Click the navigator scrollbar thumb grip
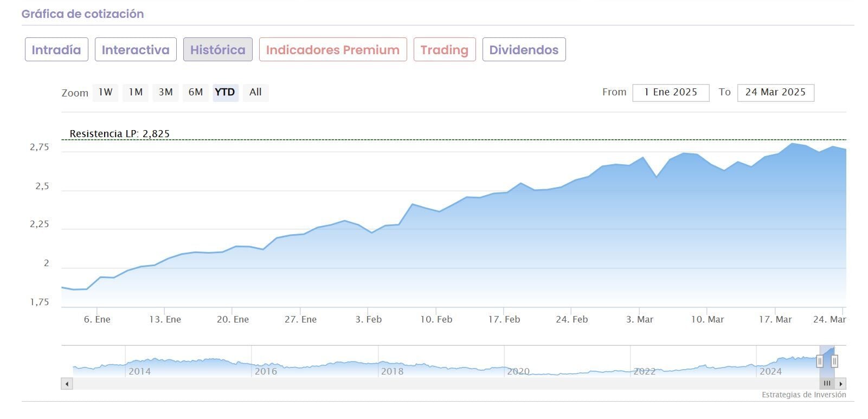Image resolution: width=868 pixels, height=419 pixels. pos(827,384)
